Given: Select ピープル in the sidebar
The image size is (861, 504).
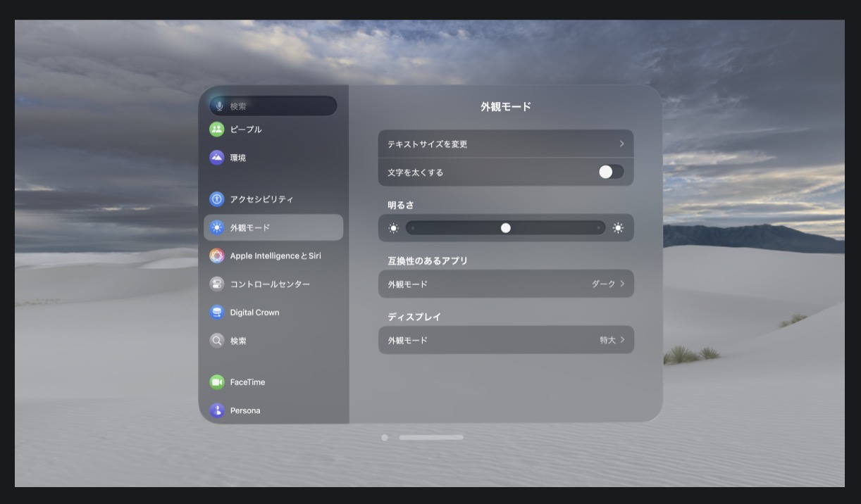Looking at the screenshot, I should coord(246,130).
